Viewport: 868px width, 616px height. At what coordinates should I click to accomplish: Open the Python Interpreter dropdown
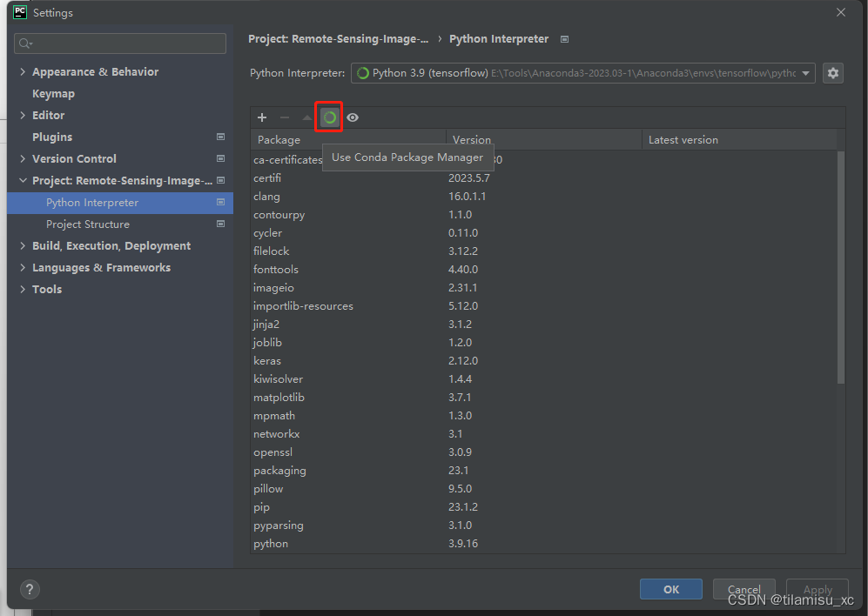583,73
